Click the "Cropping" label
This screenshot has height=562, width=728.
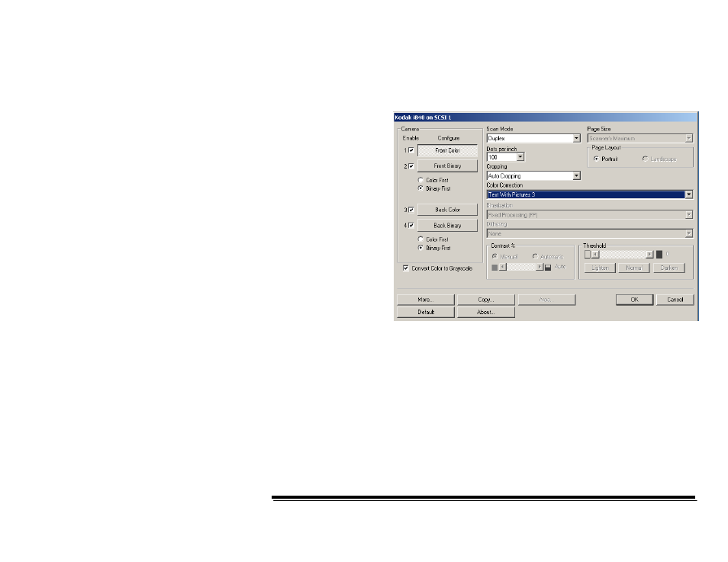(x=497, y=166)
